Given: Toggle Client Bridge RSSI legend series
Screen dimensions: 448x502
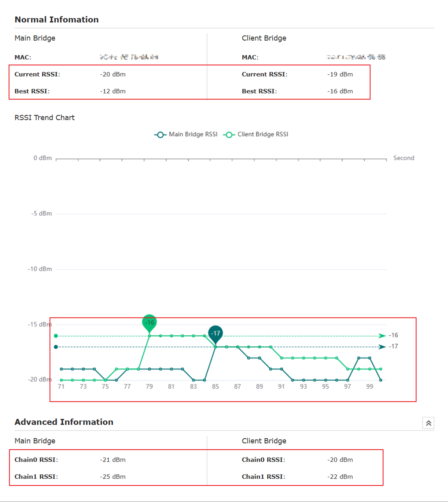Looking at the screenshot, I should 255,134.
